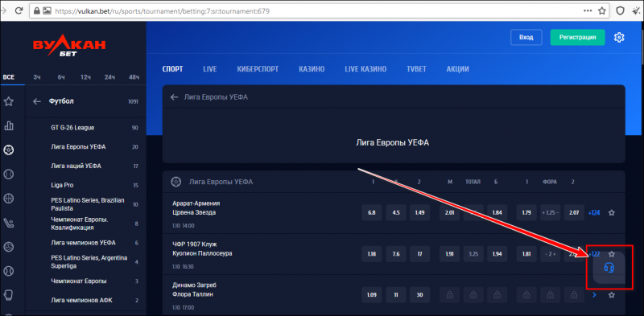
Task: Favorite the Динамо Загреб match star
Action: [x=612, y=295]
